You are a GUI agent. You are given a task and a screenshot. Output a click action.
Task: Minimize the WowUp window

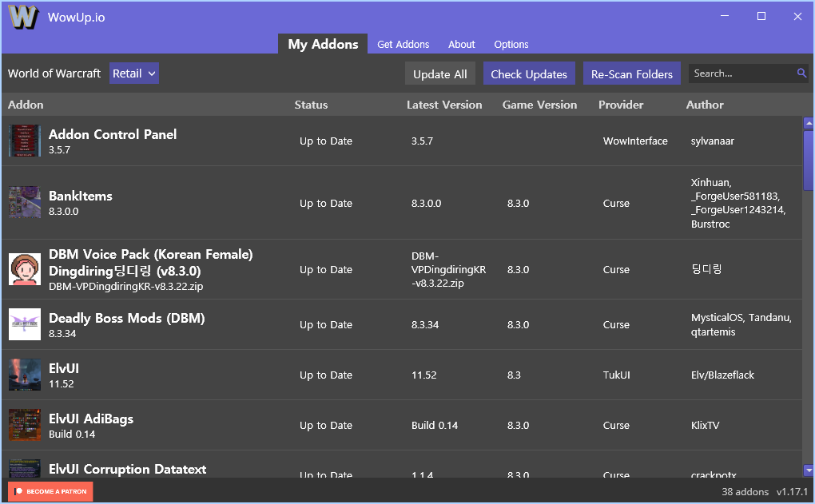click(x=725, y=16)
